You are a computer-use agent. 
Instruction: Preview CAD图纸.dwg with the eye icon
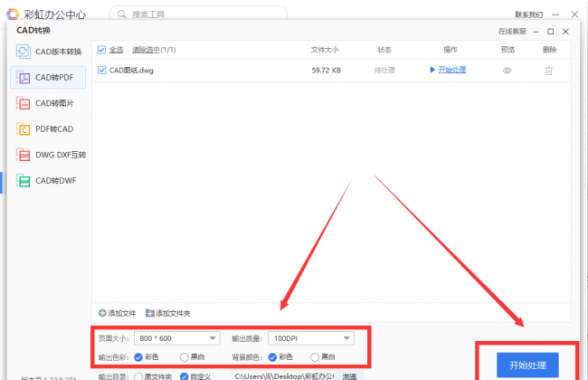click(x=507, y=71)
